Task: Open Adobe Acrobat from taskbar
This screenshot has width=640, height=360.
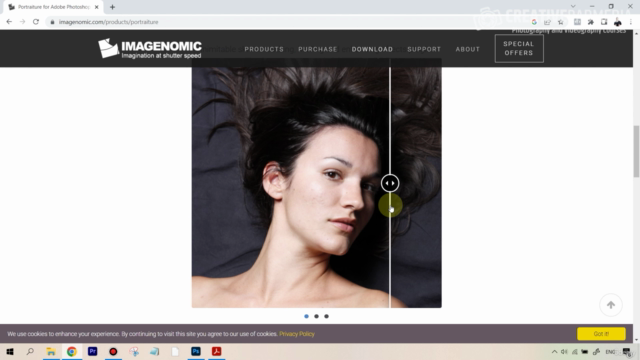Action: (217, 351)
